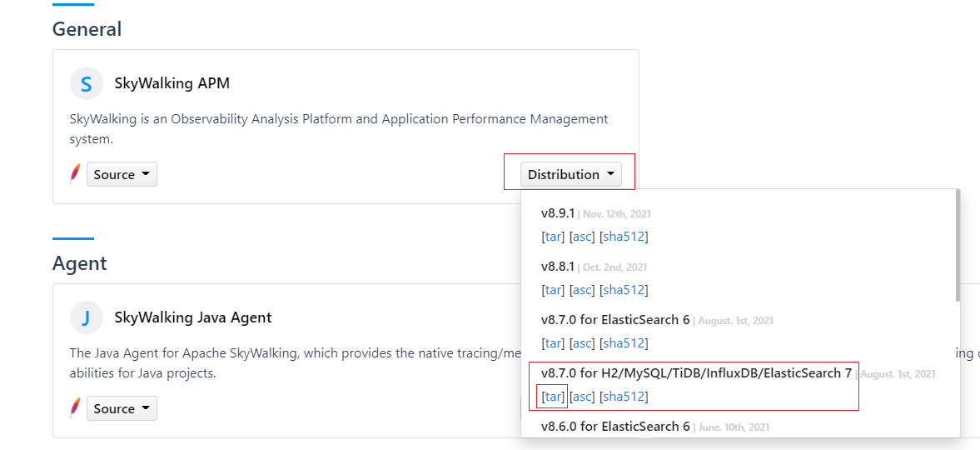Download tar for v8.7.0 for ElasticSearch 6

553,343
